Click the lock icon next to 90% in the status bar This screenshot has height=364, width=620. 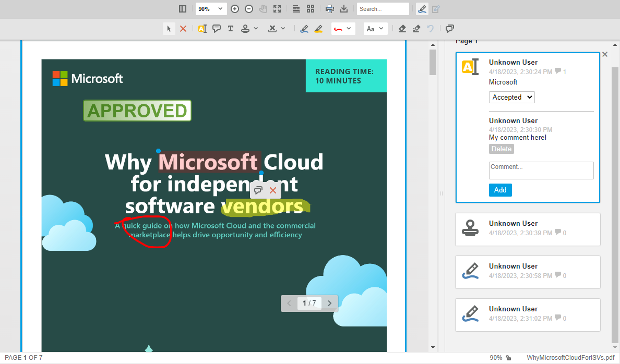[x=508, y=358]
